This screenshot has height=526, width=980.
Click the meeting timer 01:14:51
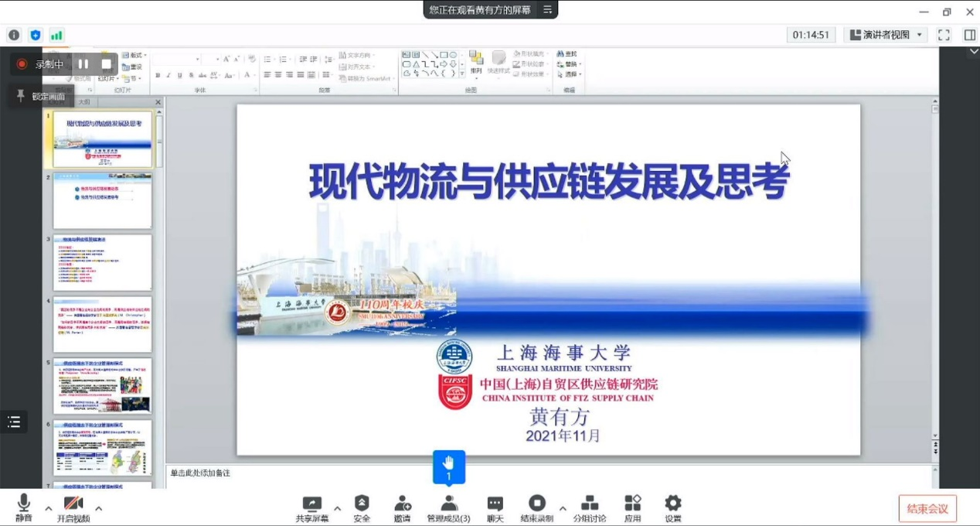click(811, 35)
